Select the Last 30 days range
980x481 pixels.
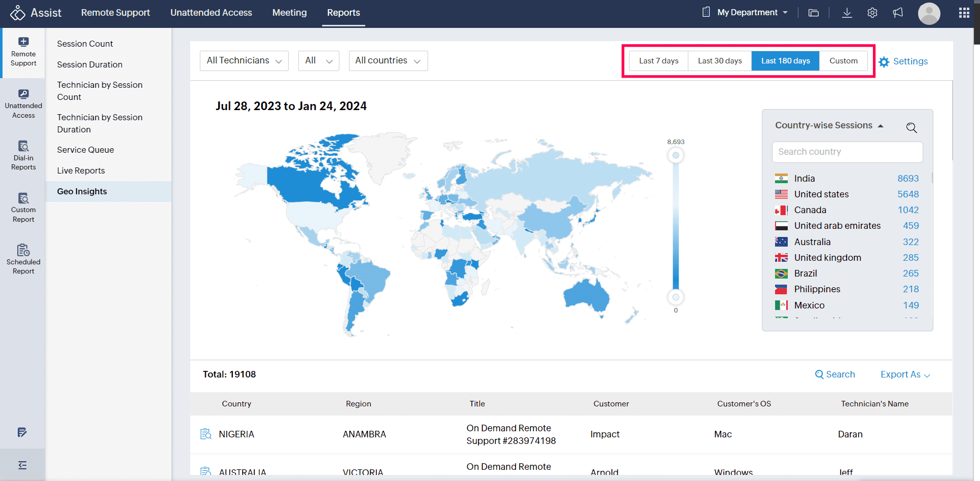coord(719,61)
